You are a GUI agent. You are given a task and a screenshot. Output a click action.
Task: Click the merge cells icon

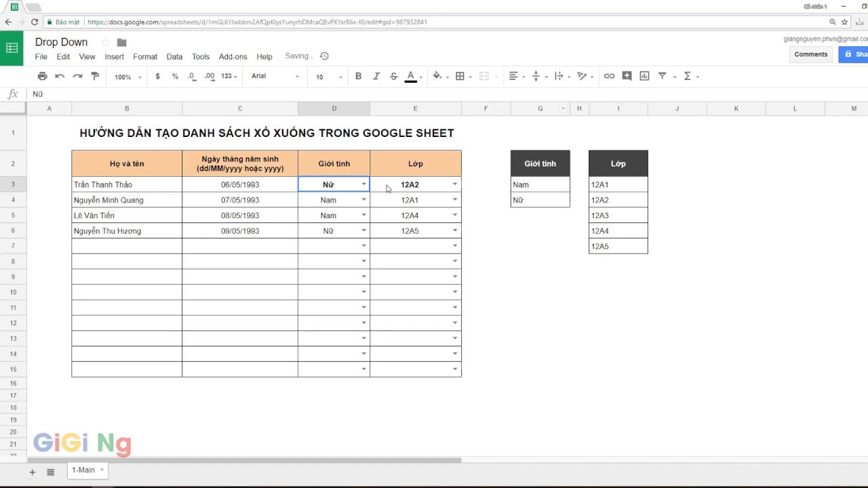point(484,77)
